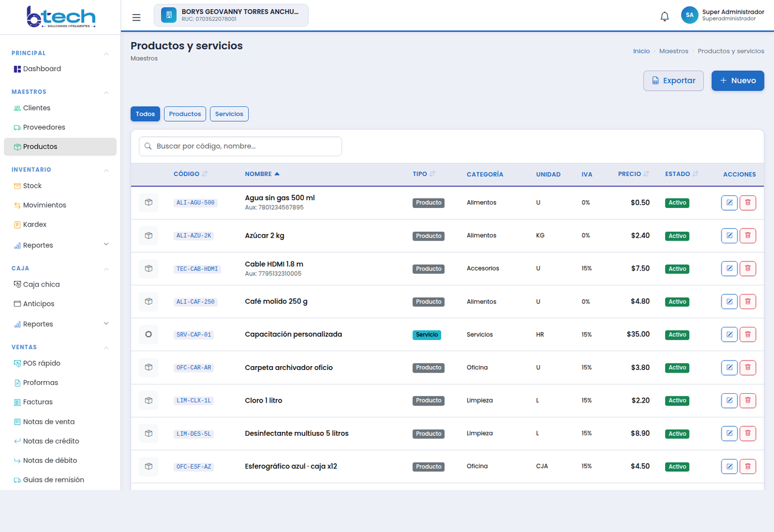Edit the Azúcar 2 kg product
The width and height of the screenshot is (774, 532).
coord(729,236)
